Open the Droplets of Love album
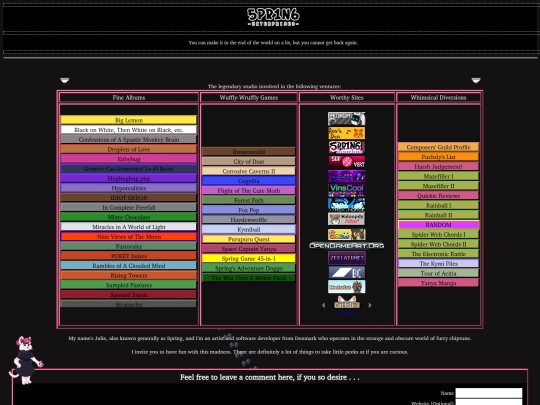The image size is (540, 405). [129, 149]
